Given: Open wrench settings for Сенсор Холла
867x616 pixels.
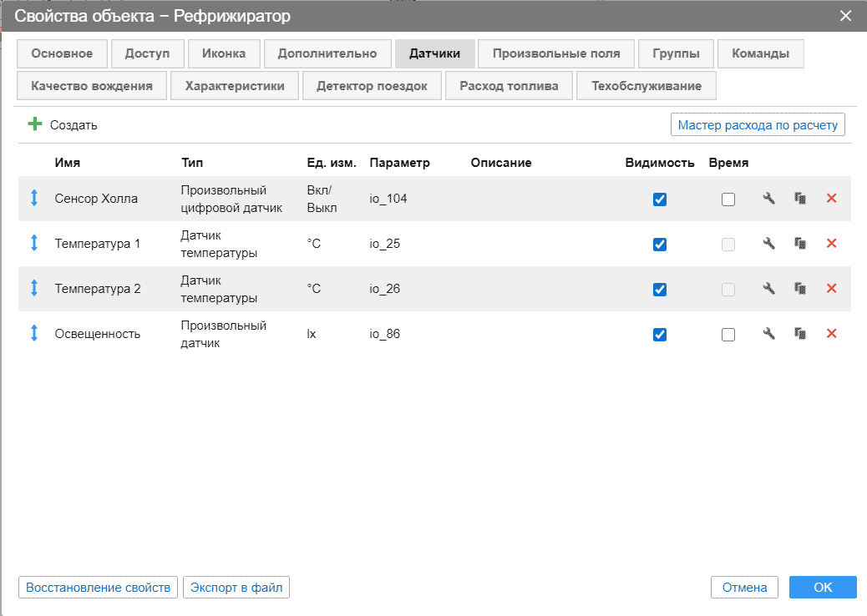Looking at the screenshot, I should (x=768, y=199).
